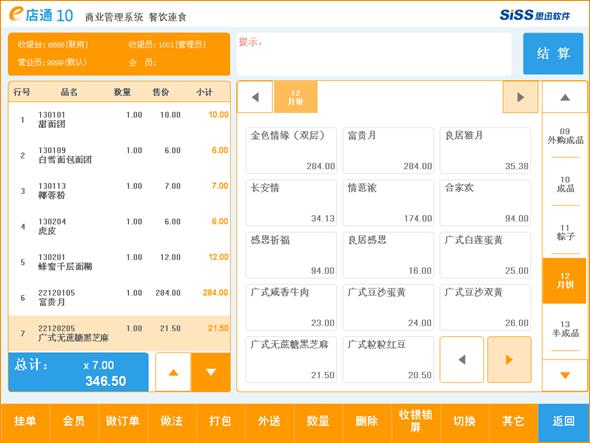Image resolution: width=590 pixels, height=443 pixels.
Task: Click the 收银锁屏 lock screen button
Action: pyautogui.click(x=415, y=421)
